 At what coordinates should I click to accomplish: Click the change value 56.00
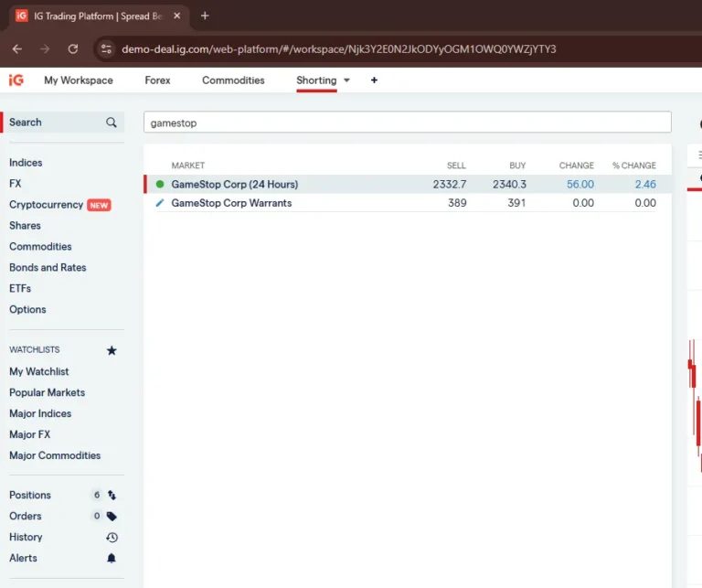580,184
